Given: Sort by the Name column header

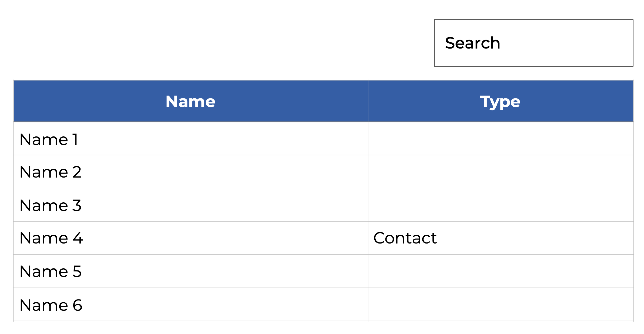Looking at the screenshot, I should 190,102.
